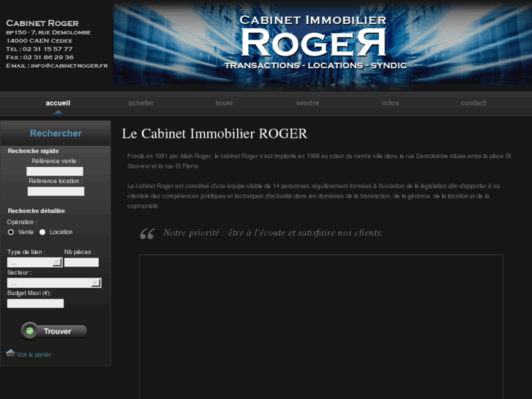Click the Trouver search button
This screenshot has height=399, width=532.
[x=54, y=331]
